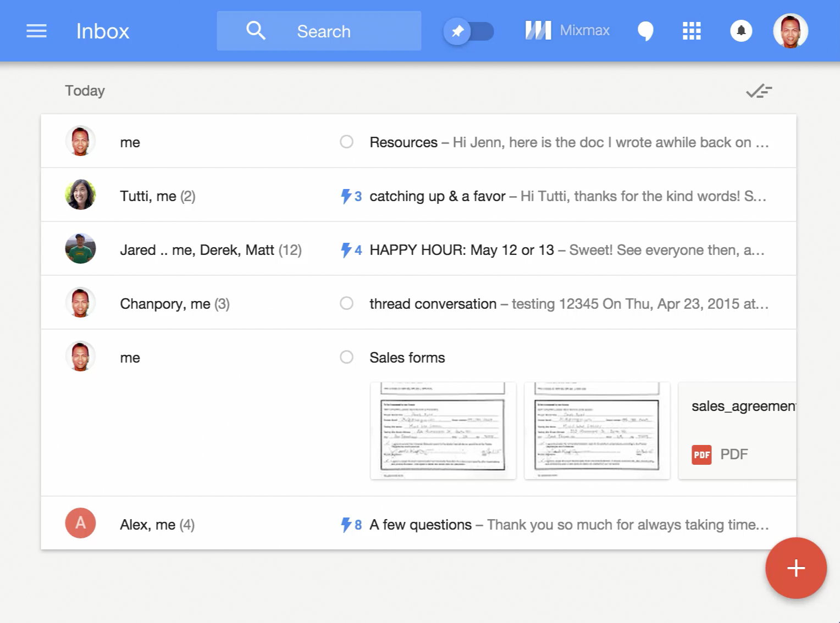The image size is (840, 623).
Task: Open the sales_agreement PDF attachment
Action: 737,431
